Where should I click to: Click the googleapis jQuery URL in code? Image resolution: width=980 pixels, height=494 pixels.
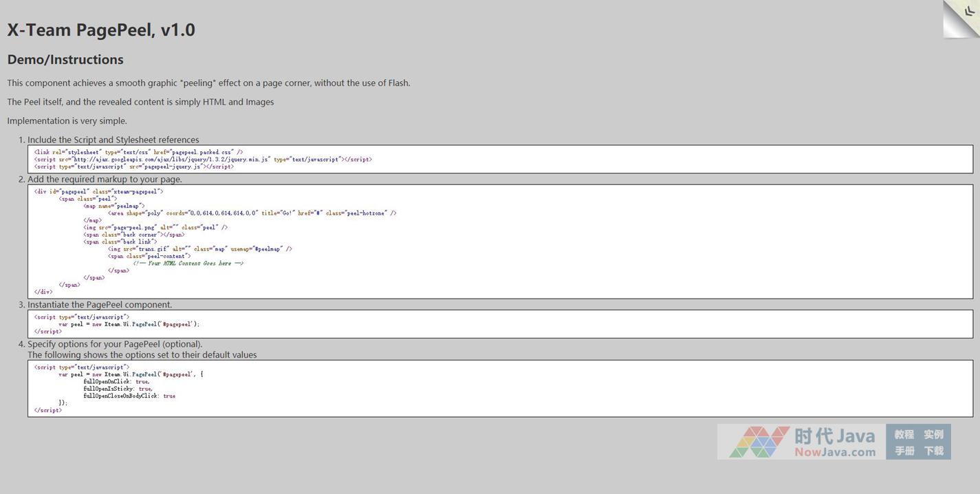tap(171, 160)
